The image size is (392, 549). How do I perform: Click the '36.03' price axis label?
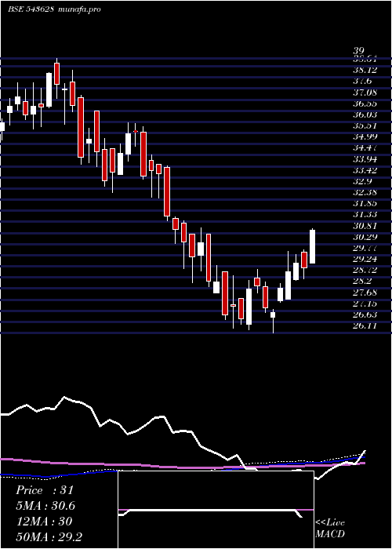365,115
